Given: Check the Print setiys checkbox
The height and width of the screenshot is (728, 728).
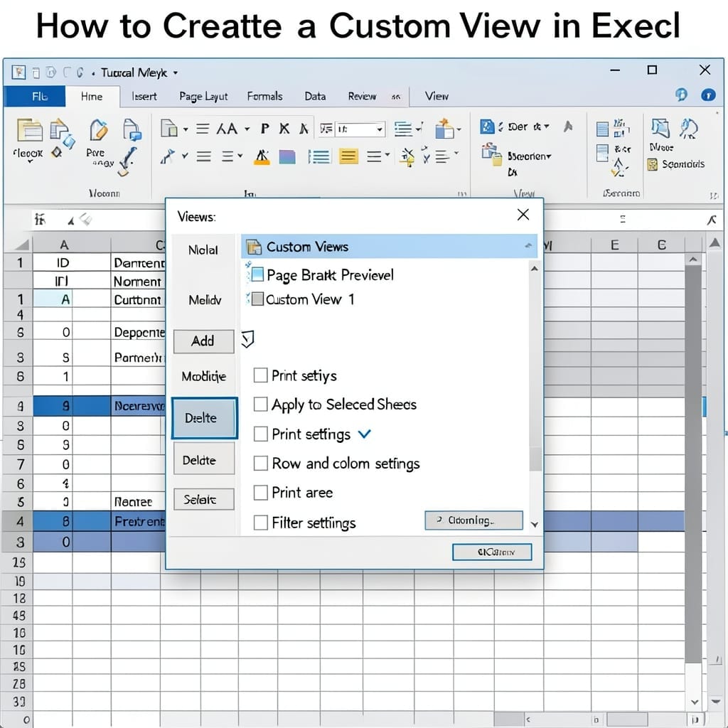Looking at the screenshot, I should pyautogui.click(x=260, y=375).
